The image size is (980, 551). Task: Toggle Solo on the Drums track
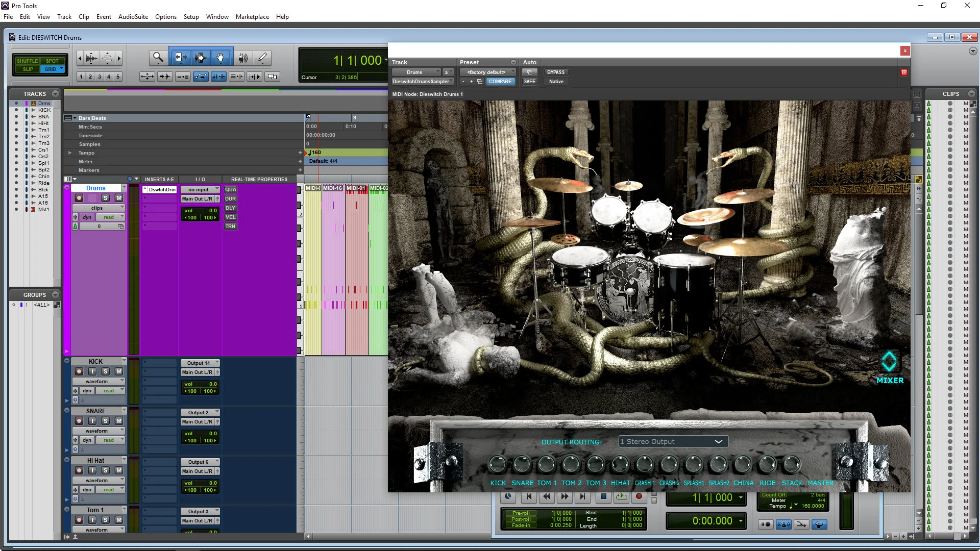pyautogui.click(x=106, y=198)
